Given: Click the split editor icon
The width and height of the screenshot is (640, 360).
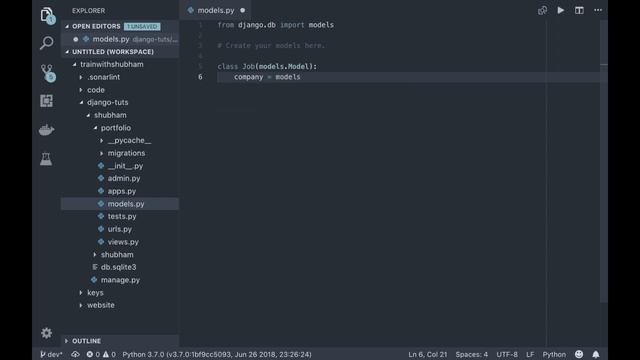Looking at the screenshot, I should click(x=579, y=10).
